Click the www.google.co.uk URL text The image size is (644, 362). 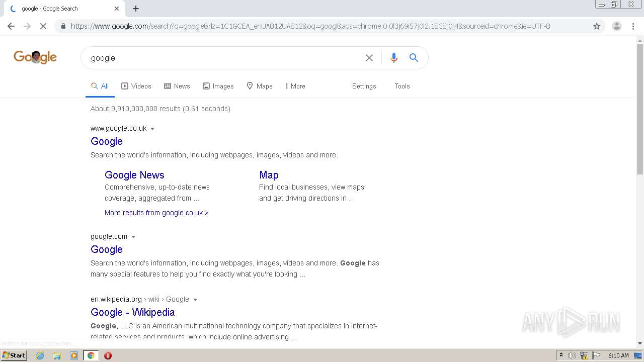click(x=119, y=128)
